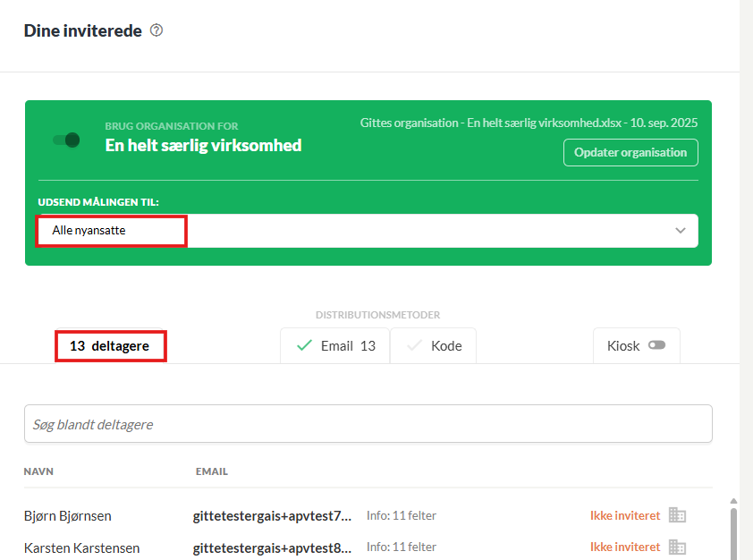Click the Opdater organisation button
Screen dimensions: 753x560
coord(630,153)
